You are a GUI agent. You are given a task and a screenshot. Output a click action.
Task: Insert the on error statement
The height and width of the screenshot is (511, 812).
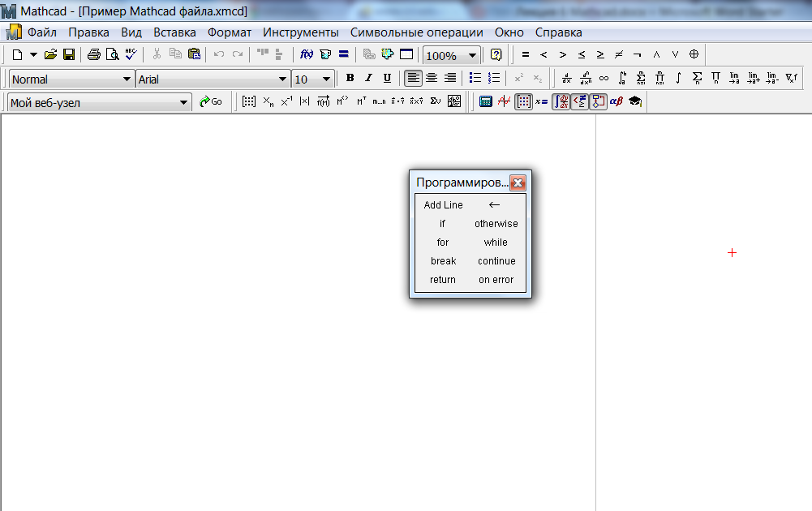(x=496, y=280)
